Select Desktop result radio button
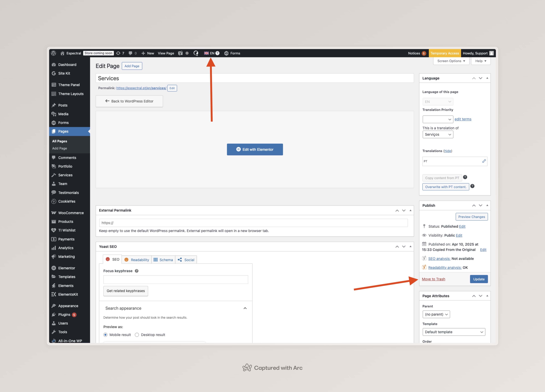This screenshot has width=545, height=392. pos(137,335)
